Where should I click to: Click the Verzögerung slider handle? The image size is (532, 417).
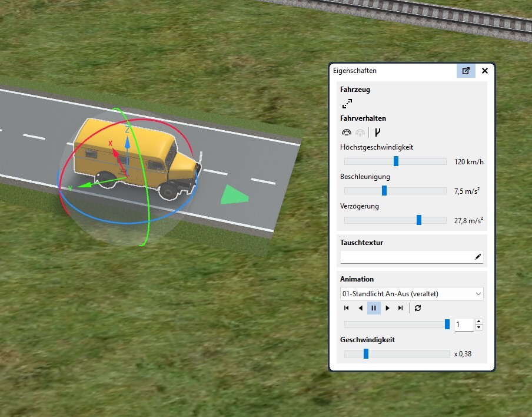tap(419, 220)
